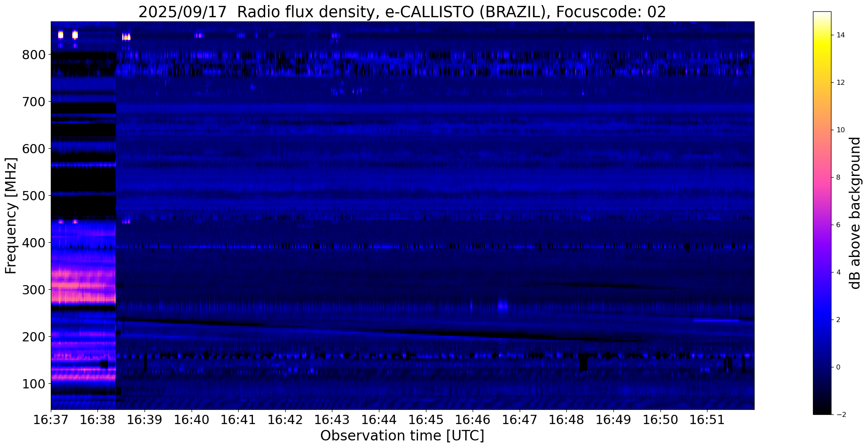Click the 16:38 time tick label
868x448 pixels.
98,419
